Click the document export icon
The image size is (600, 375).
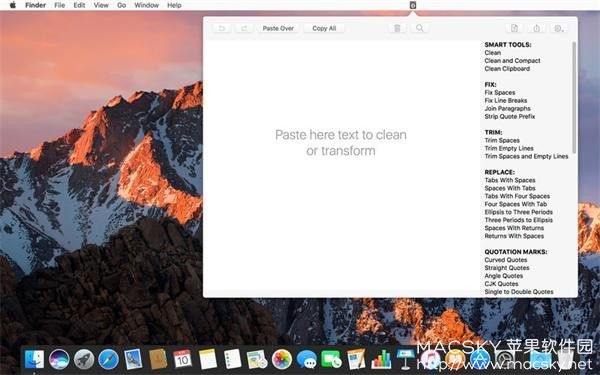point(514,28)
